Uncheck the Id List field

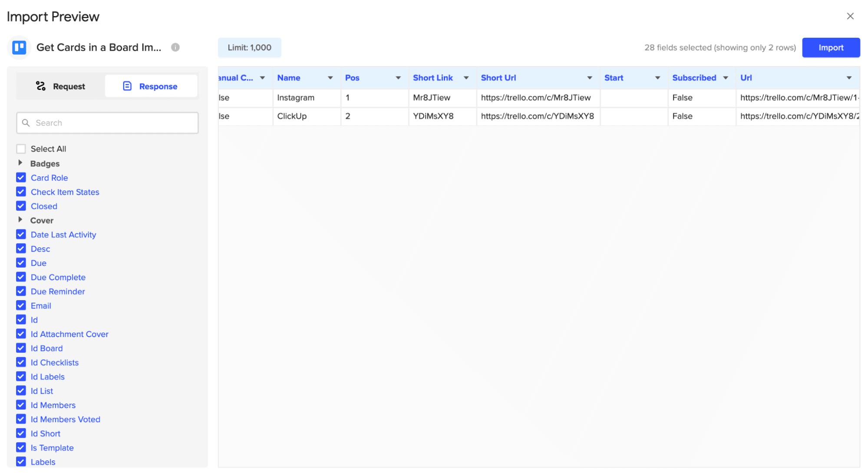coord(21,391)
